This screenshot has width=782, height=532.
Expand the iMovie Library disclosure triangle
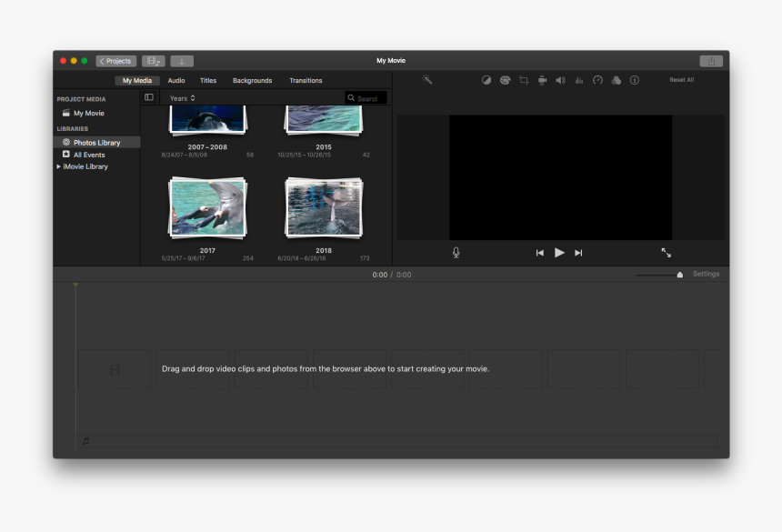click(x=58, y=166)
